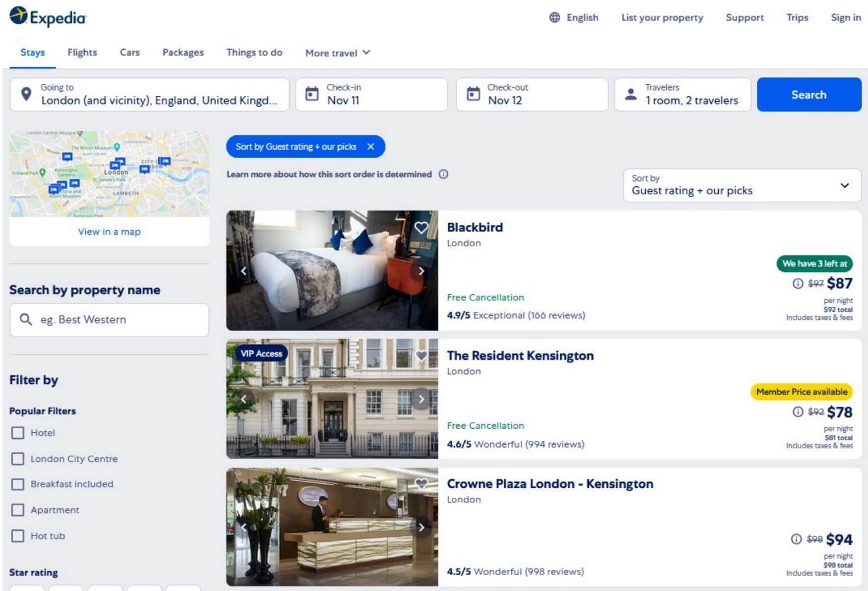The image size is (868, 591).
Task: Click the Check-out calendar icon
Action: click(x=473, y=94)
